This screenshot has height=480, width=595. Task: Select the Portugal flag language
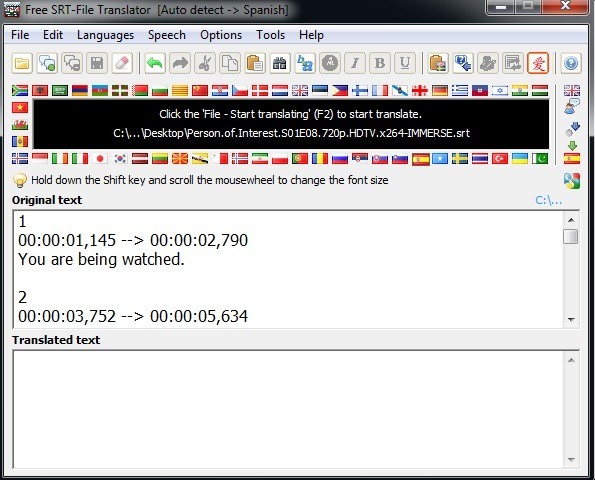(300, 158)
